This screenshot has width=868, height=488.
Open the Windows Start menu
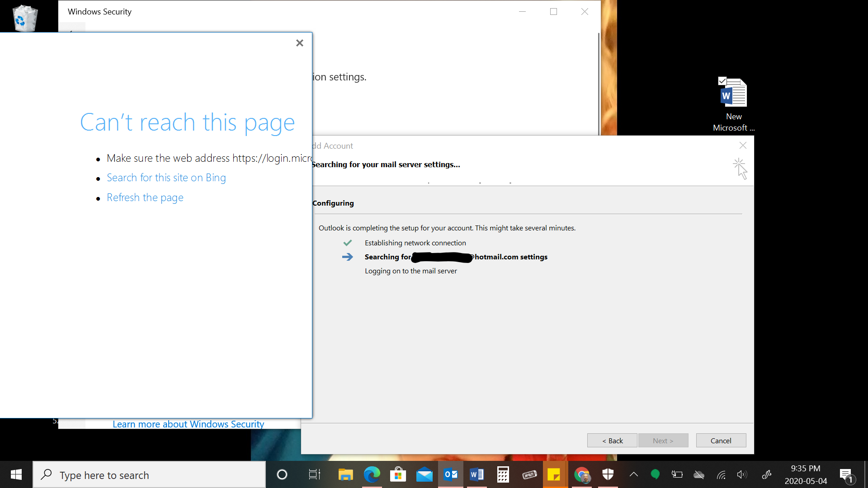tap(16, 474)
